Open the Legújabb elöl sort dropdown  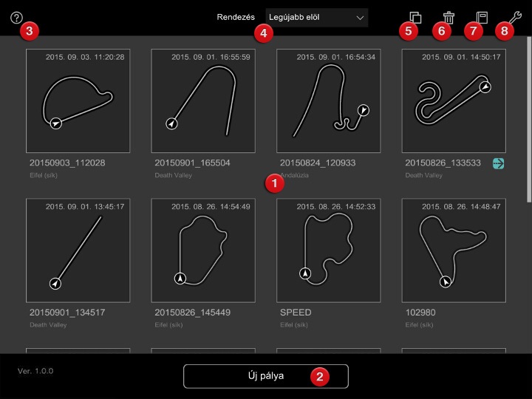[x=316, y=17]
